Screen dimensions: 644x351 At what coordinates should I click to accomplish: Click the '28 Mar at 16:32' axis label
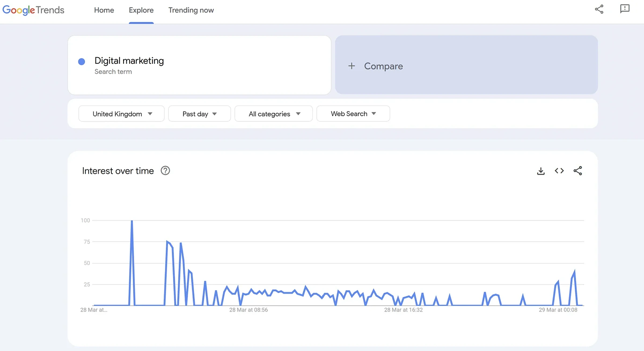click(403, 310)
